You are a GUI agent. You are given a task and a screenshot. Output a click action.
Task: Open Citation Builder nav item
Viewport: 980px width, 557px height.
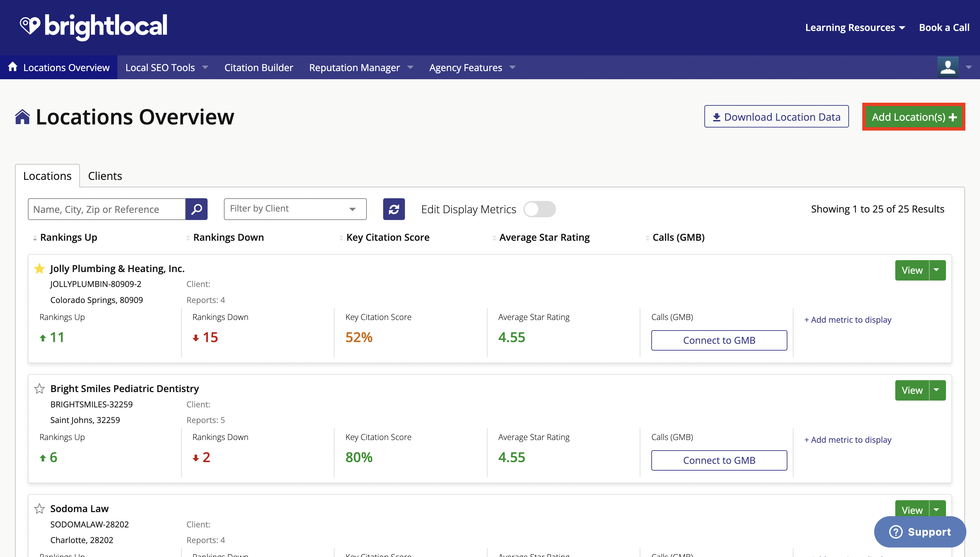pos(259,68)
